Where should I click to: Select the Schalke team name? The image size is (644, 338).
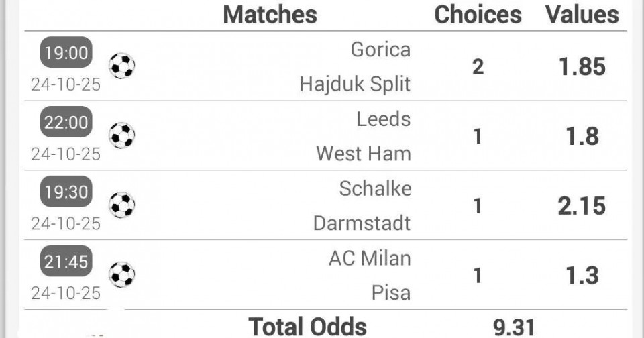coord(375,189)
